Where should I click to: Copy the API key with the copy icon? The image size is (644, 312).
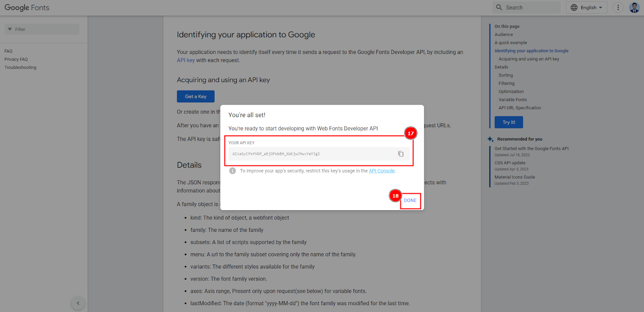pyautogui.click(x=401, y=154)
